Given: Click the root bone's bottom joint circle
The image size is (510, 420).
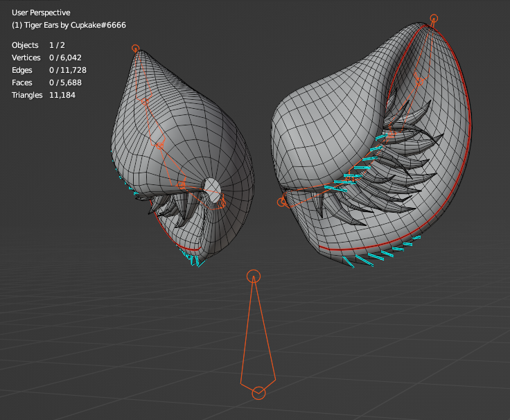Looking at the screenshot, I should (x=258, y=393).
